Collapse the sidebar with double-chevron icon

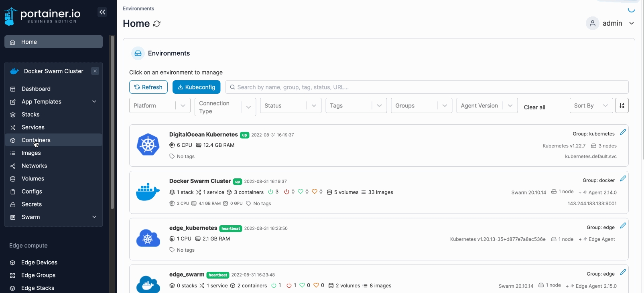click(102, 12)
